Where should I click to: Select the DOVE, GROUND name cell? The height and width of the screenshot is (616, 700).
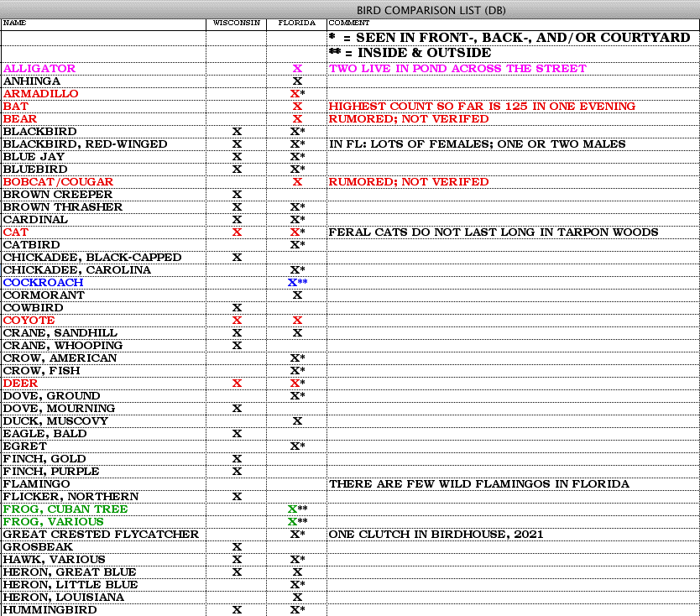(x=103, y=396)
